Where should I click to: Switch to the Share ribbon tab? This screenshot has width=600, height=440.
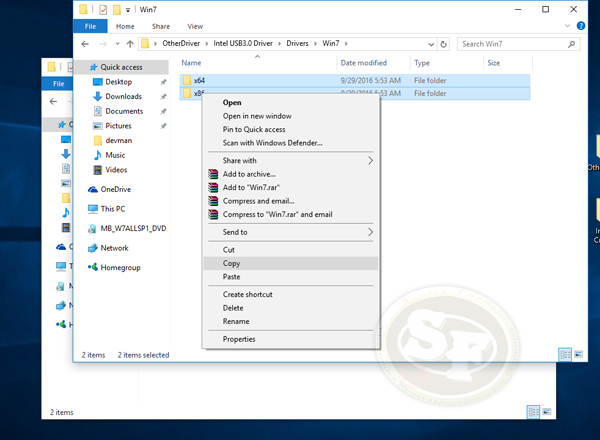(161, 26)
